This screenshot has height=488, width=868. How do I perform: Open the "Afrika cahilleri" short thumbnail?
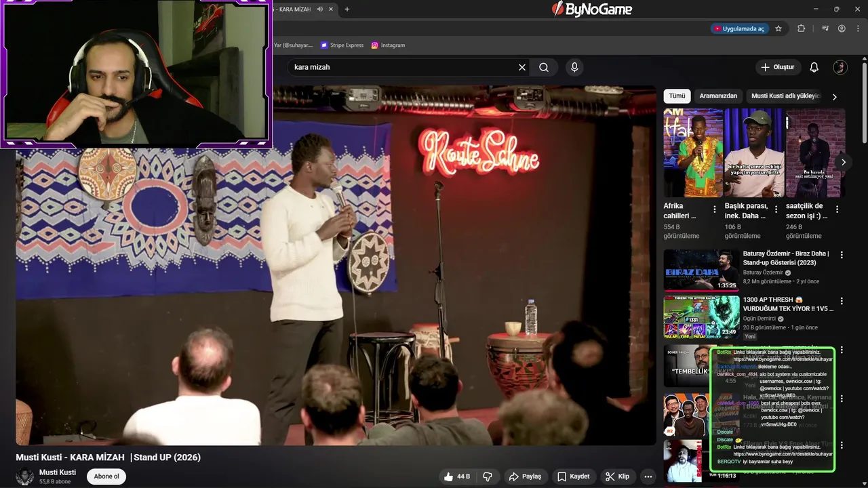coord(693,153)
